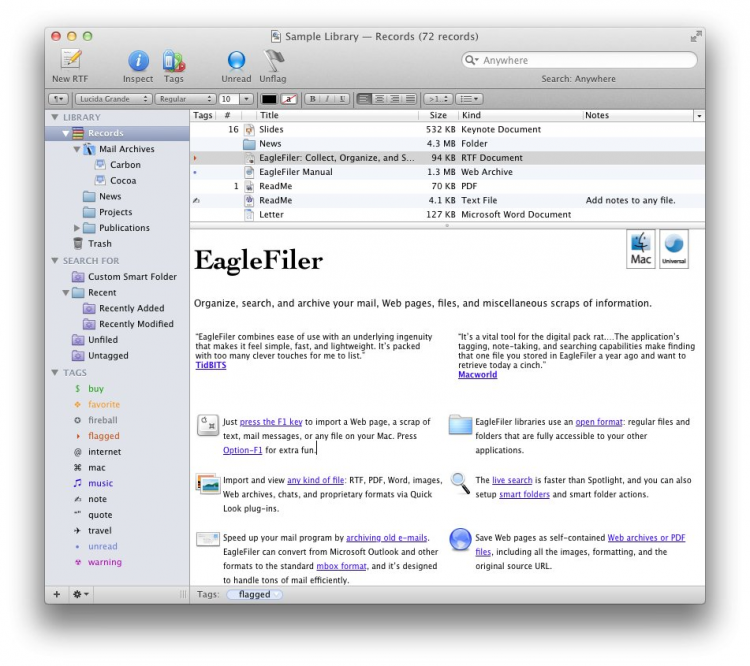
Task: Sort records by Notes column
Action: 638,115
